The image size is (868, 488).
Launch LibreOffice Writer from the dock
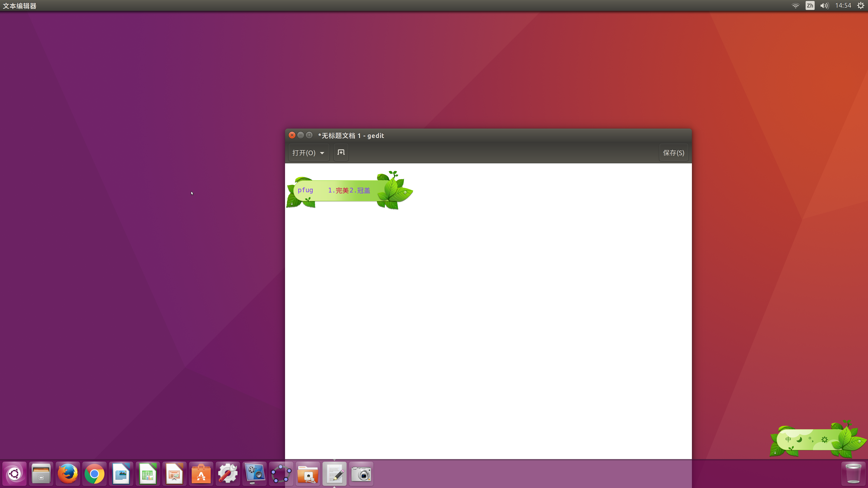click(x=121, y=474)
